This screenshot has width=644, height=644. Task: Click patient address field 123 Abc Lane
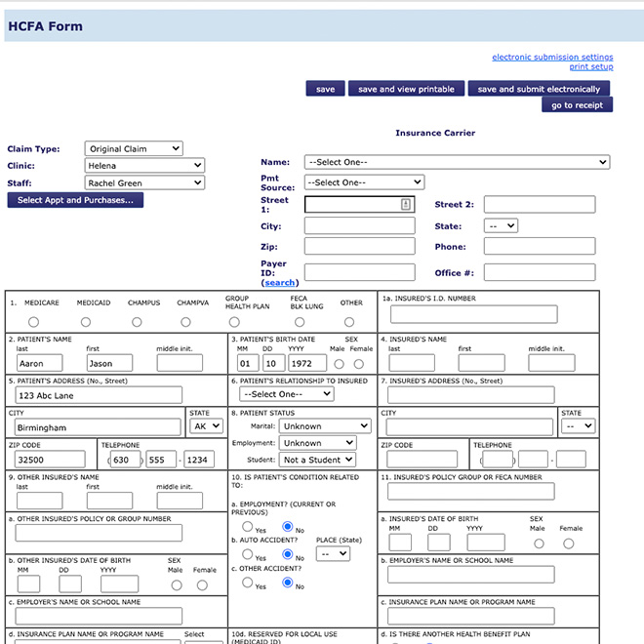tap(99, 395)
